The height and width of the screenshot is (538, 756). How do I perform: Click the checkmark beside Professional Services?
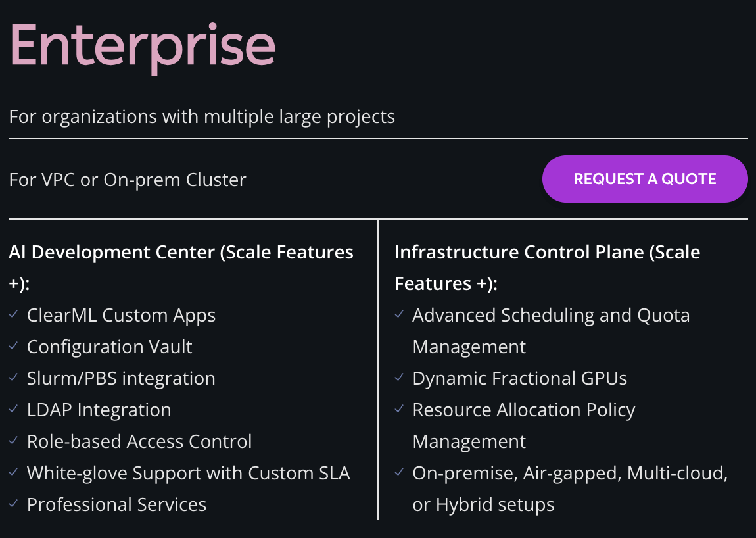14,504
